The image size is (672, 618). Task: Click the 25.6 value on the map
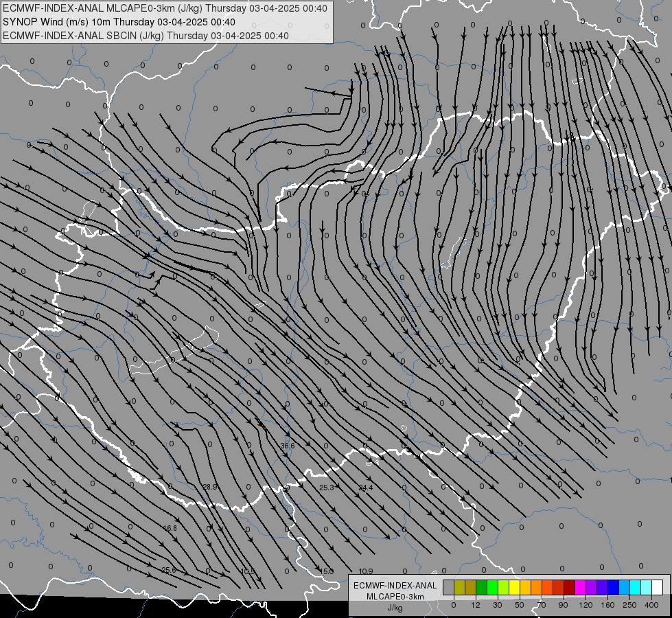[x=169, y=571]
